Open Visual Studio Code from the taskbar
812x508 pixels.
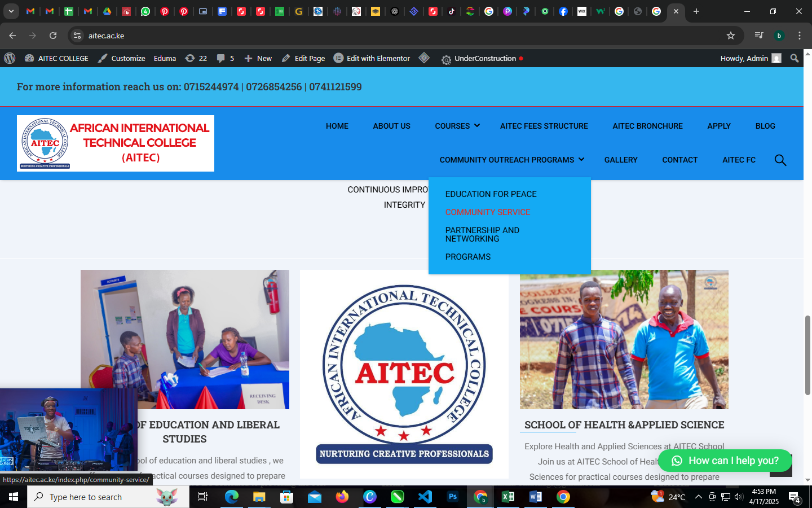tap(425, 497)
